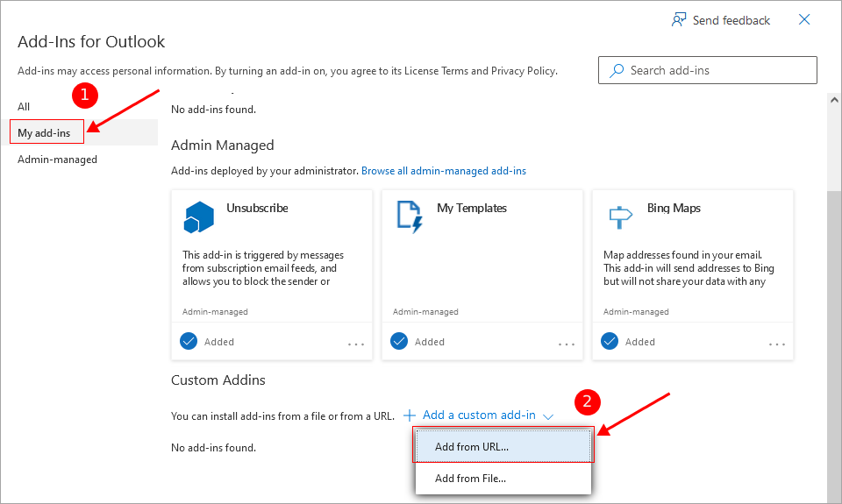Click the Unsubscribe add-in hexagon icon
842x504 pixels.
198,217
